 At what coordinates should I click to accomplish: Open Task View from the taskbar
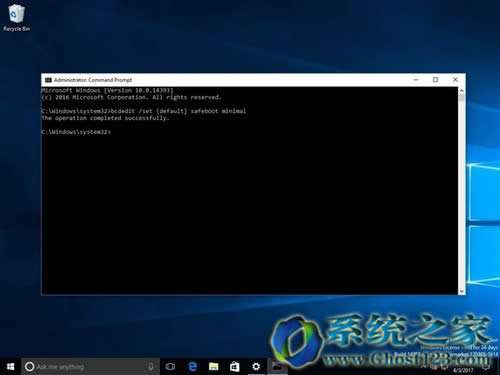pos(170,367)
